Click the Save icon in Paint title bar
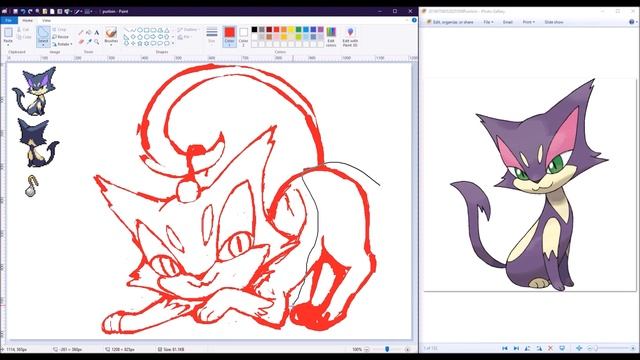 [15, 11]
